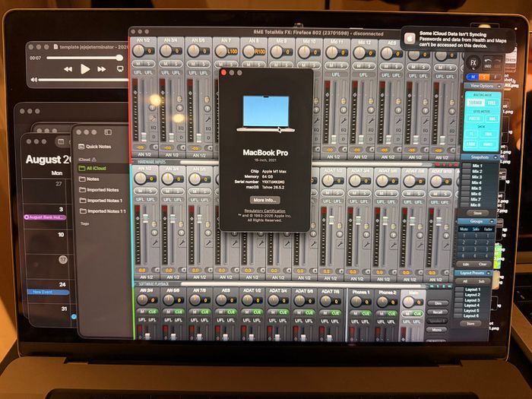Select Layout 6 preset
Viewport: 532px width, 399px height.
[468, 316]
